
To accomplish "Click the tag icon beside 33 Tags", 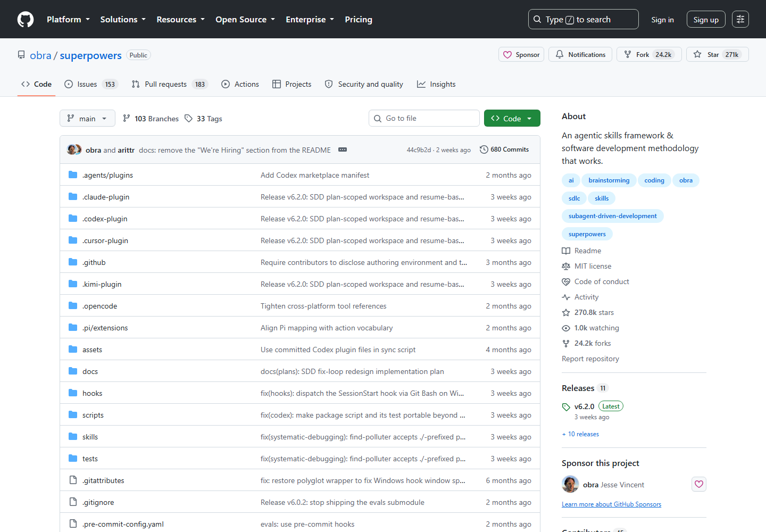I will pos(188,118).
